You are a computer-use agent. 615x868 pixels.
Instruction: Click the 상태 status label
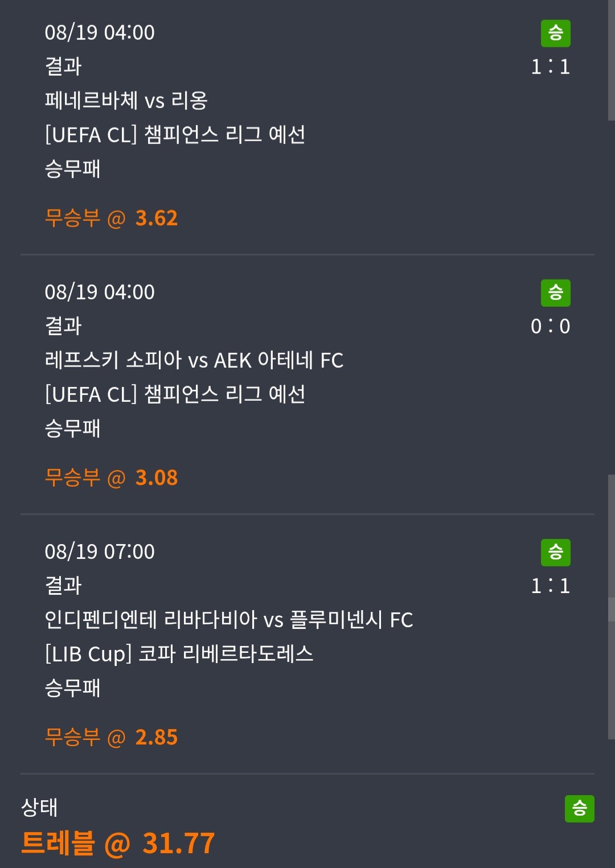39,807
